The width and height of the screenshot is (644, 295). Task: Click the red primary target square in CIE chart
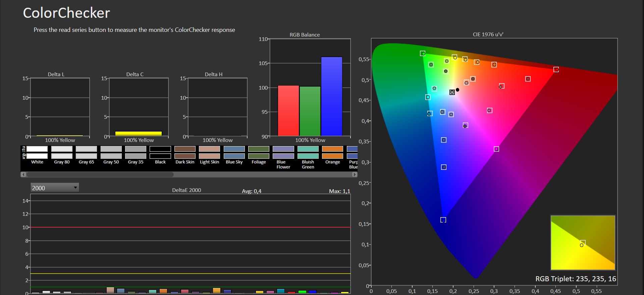pos(556,69)
